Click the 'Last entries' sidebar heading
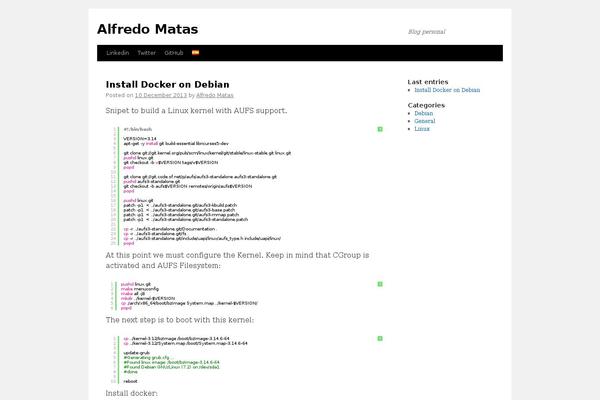600x400 pixels. click(428, 82)
